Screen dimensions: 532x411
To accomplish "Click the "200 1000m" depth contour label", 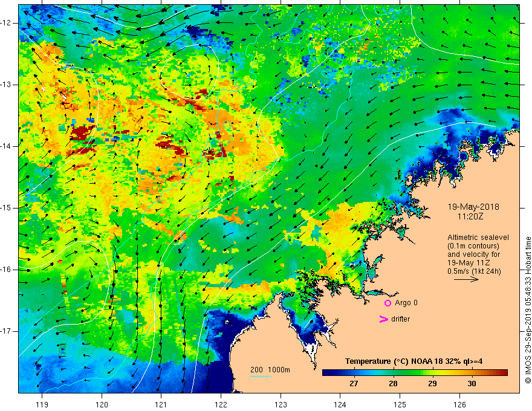I will [270, 370].
